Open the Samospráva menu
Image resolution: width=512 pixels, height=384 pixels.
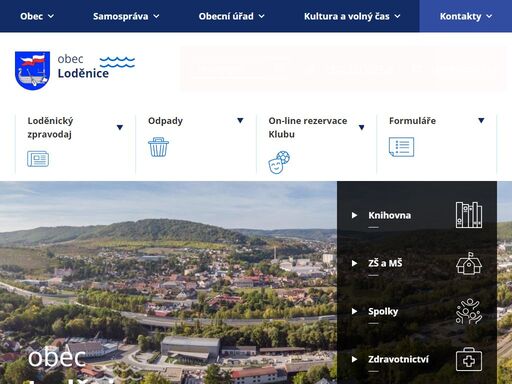pyautogui.click(x=126, y=16)
